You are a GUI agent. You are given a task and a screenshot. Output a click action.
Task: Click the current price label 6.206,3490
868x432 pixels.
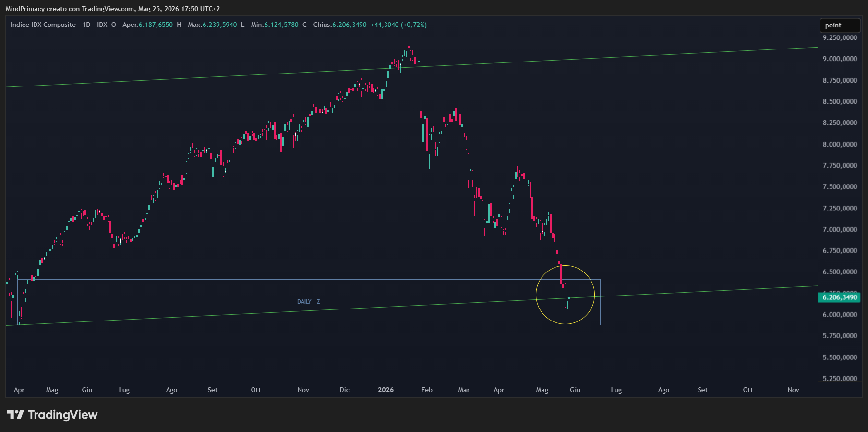pyautogui.click(x=839, y=297)
